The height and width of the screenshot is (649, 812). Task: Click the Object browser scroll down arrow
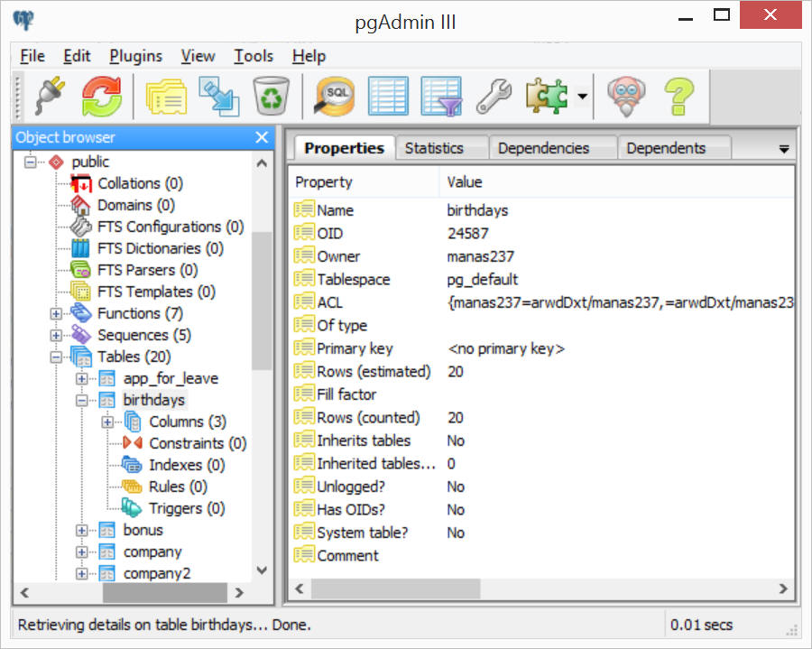(x=262, y=570)
